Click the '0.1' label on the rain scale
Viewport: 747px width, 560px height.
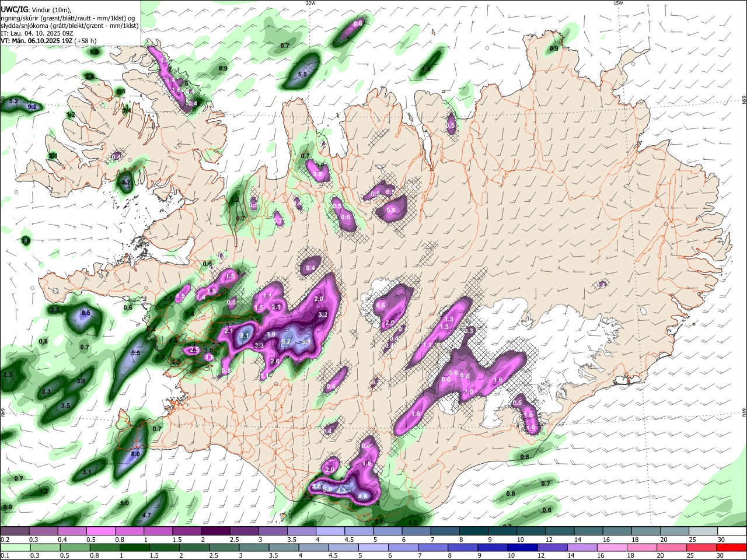click(x=5, y=555)
